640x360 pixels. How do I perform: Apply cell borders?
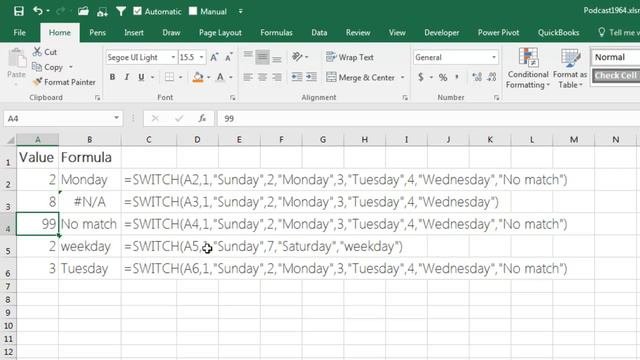(x=169, y=77)
